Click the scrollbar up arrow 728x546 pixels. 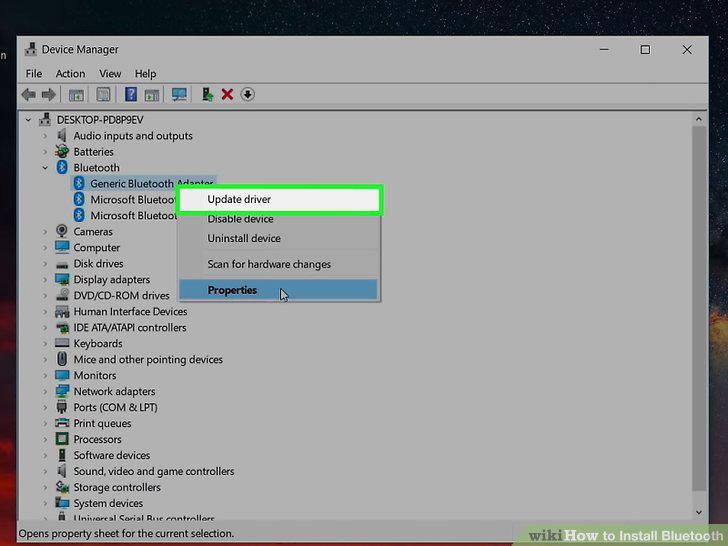pyautogui.click(x=698, y=119)
